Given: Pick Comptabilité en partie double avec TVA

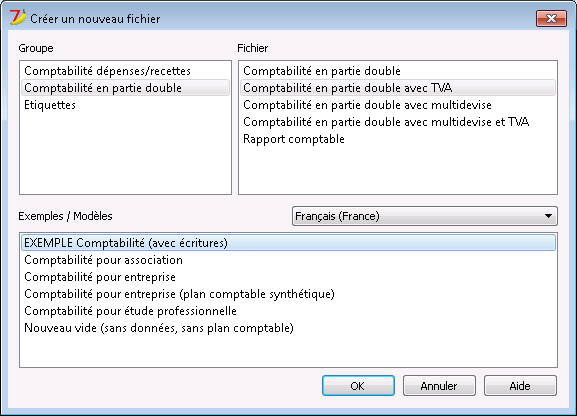Looking at the screenshot, I should point(398,88).
